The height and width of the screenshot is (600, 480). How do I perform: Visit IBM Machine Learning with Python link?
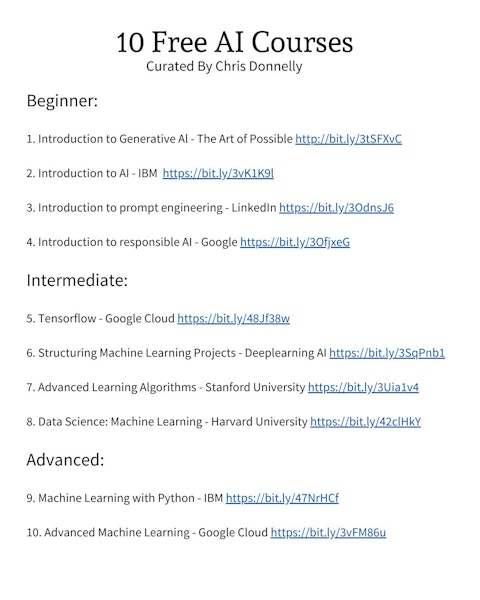(282, 498)
